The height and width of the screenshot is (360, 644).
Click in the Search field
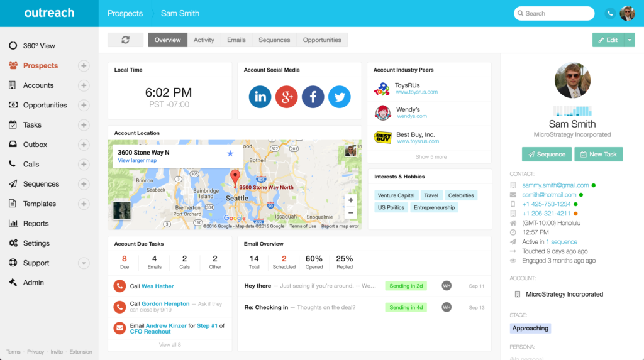point(554,14)
